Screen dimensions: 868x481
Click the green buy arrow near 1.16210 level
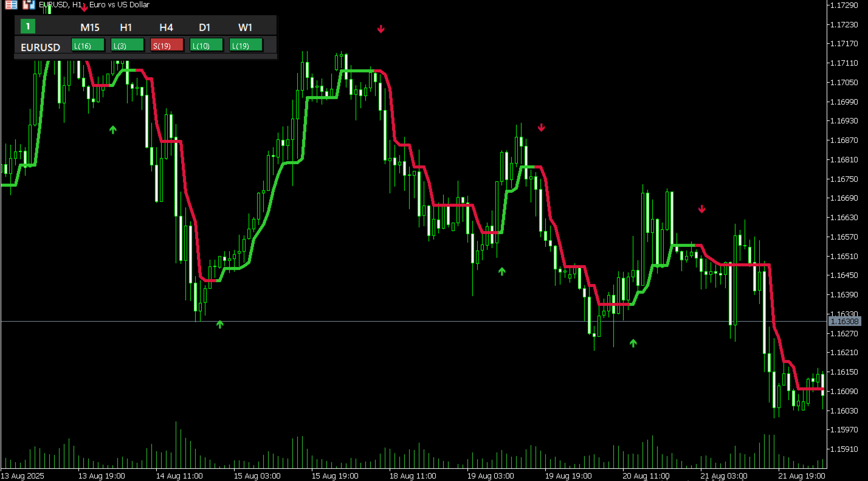pos(633,343)
